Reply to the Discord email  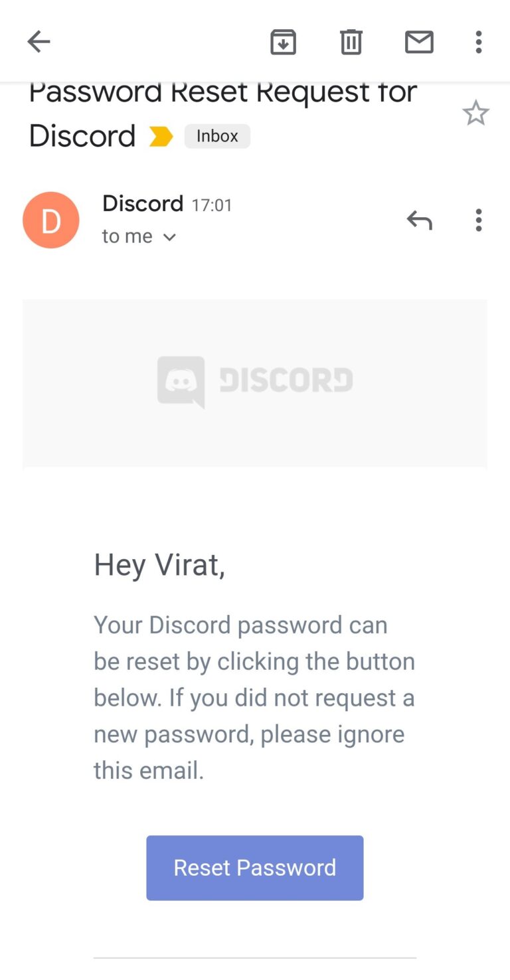[x=419, y=220]
